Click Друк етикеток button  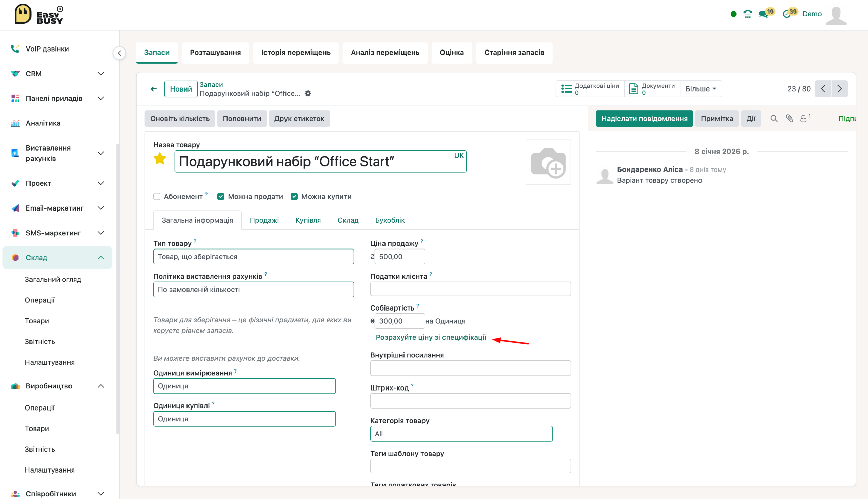pos(299,119)
